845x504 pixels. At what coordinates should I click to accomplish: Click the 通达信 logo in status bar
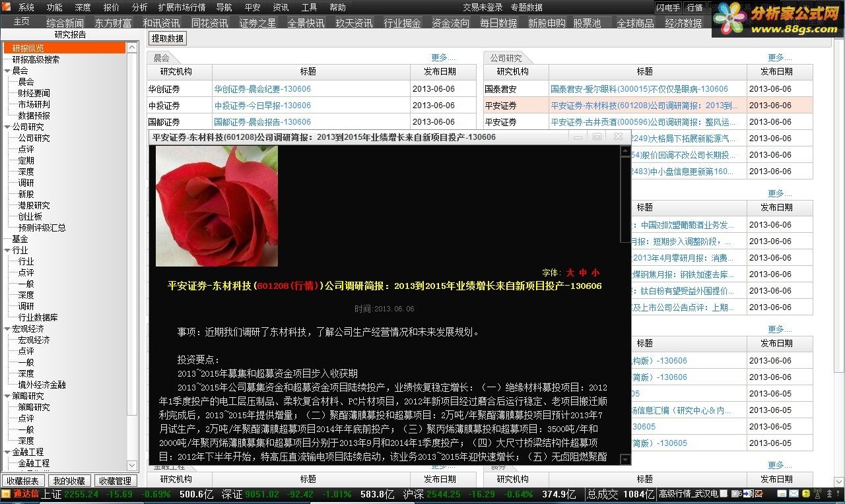tap(20, 493)
